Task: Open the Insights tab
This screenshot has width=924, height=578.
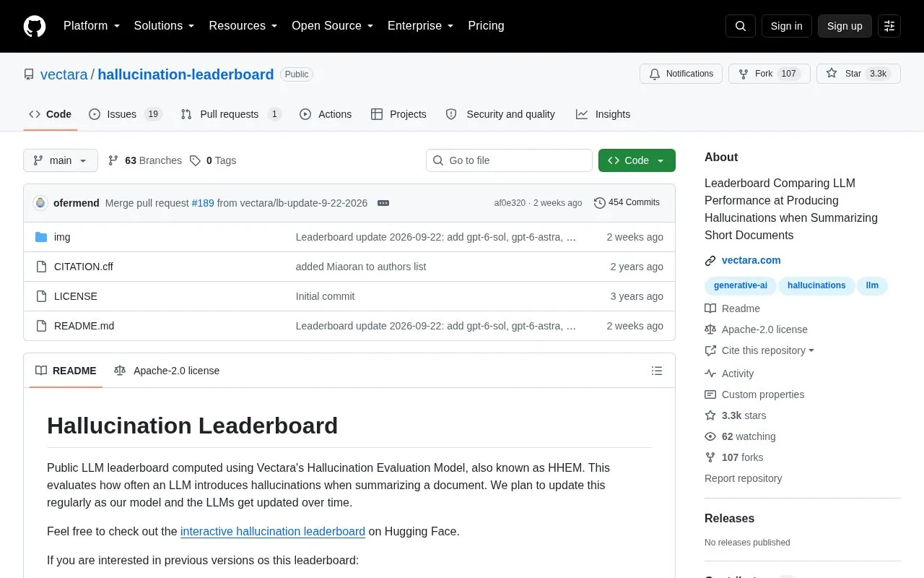Action: [603, 114]
